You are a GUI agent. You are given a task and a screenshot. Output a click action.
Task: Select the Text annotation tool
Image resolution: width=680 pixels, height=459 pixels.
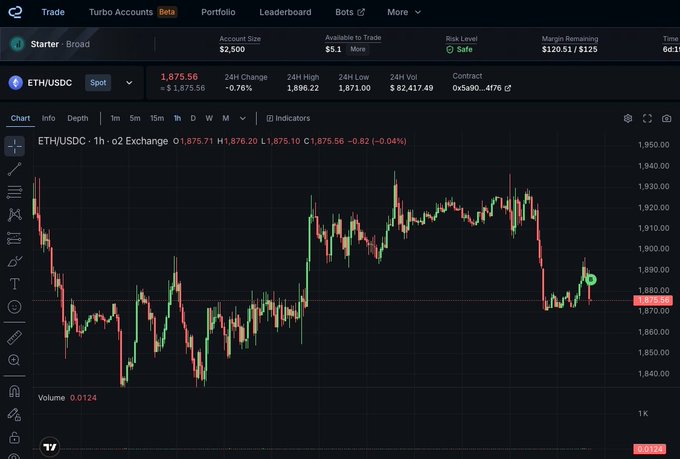pos(14,284)
